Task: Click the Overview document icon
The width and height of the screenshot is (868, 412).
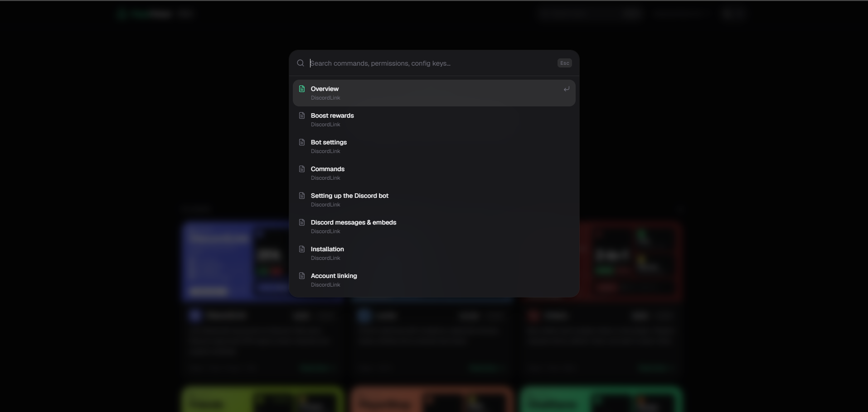Action: click(x=302, y=89)
